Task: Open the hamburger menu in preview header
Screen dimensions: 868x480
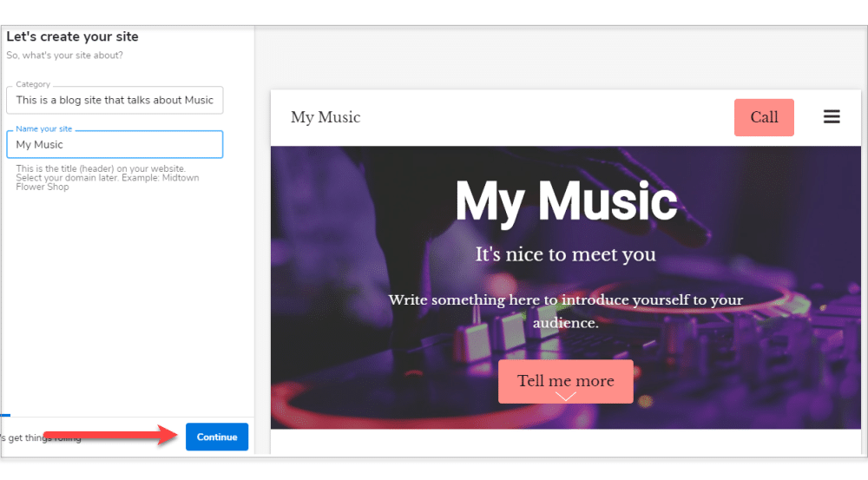Action: click(831, 117)
